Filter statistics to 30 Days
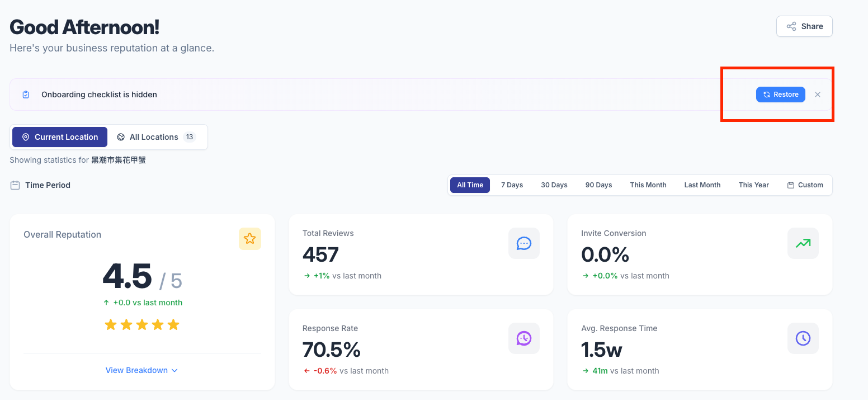This screenshot has height=406, width=868. pyautogui.click(x=554, y=185)
